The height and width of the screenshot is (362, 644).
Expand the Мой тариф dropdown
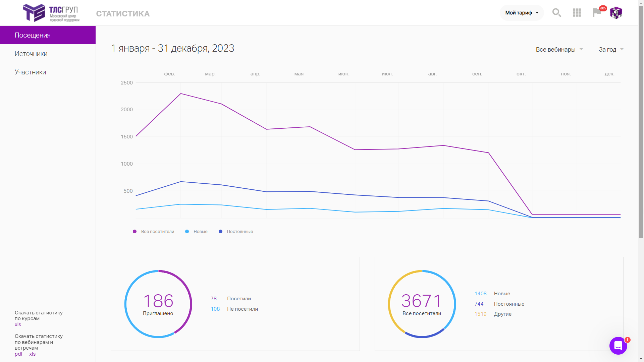pos(522,13)
